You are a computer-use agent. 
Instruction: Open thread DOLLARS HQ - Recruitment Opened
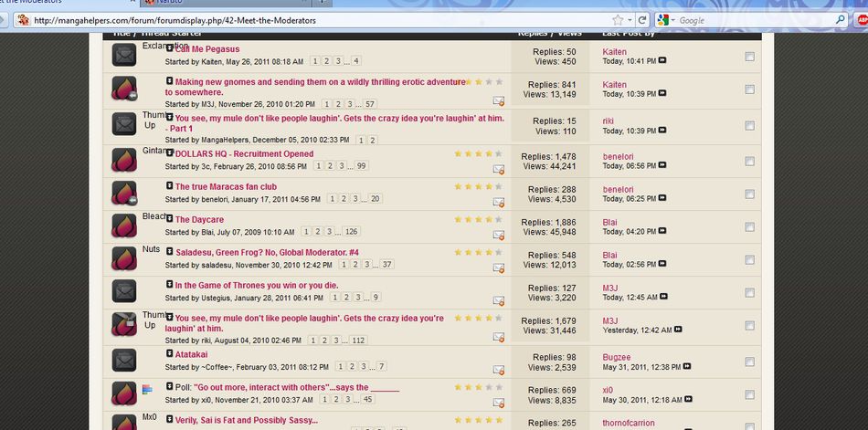244,154
